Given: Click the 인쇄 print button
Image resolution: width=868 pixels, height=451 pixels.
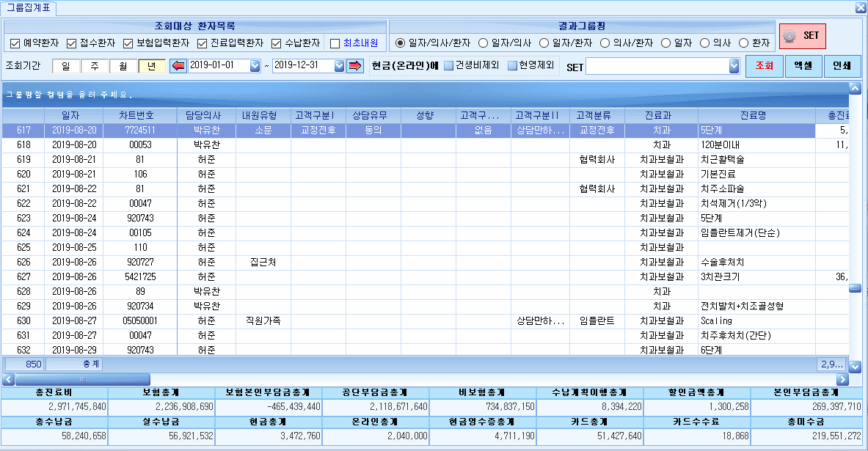Looking at the screenshot, I should pos(842,66).
